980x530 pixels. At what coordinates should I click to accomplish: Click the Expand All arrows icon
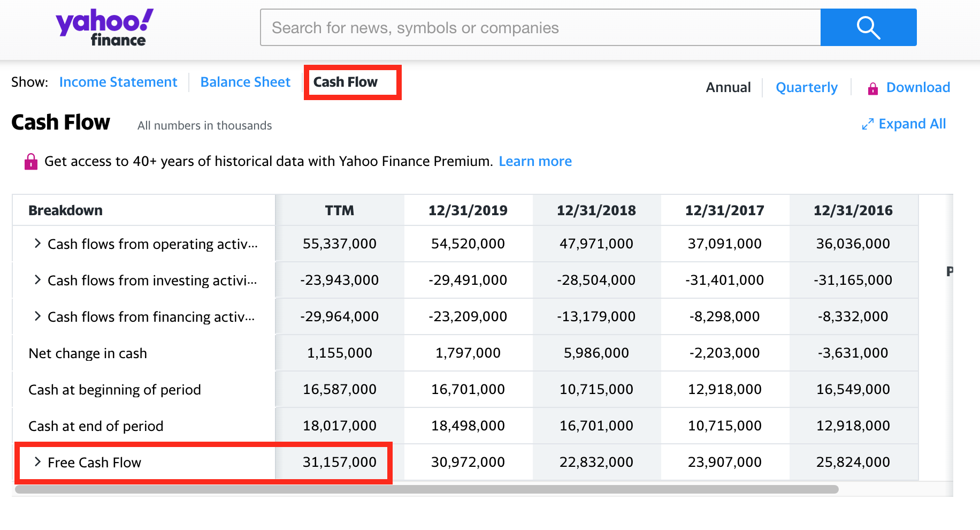pos(868,124)
